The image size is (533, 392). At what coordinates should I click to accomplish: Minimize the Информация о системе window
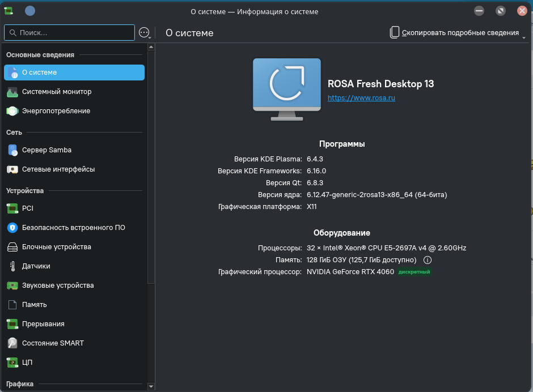coord(479,11)
